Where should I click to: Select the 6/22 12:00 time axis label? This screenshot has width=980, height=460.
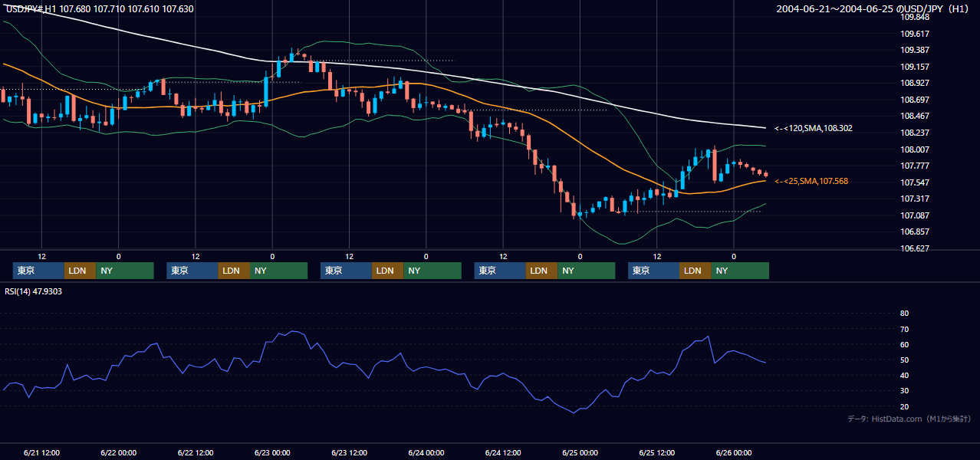[x=196, y=452]
